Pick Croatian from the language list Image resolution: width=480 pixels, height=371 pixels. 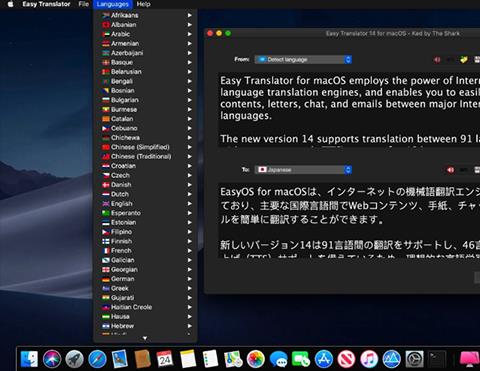pos(145,166)
